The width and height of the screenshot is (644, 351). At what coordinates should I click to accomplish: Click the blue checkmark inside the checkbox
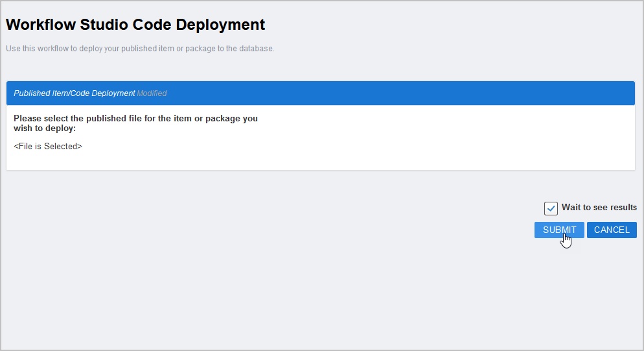[551, 209]
